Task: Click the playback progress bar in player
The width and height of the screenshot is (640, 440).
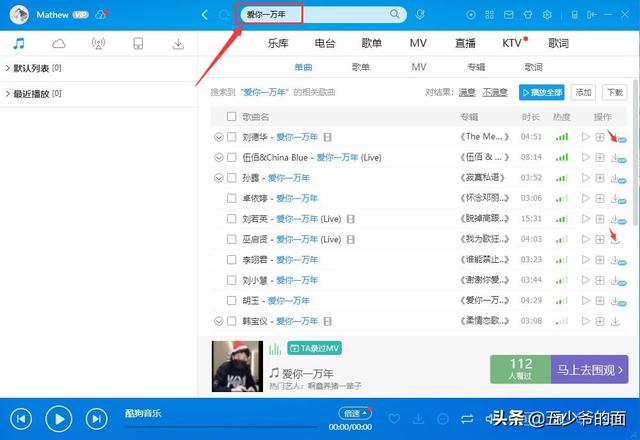Action: tap(220, 427)
